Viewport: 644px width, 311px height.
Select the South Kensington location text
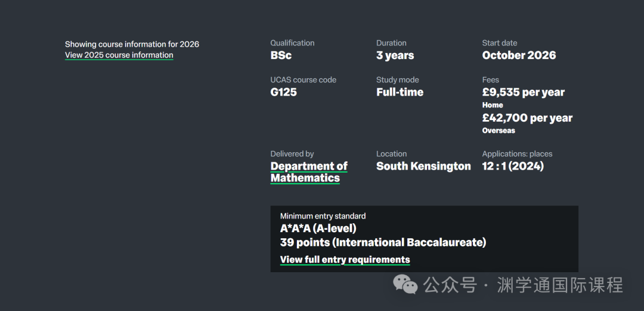(x=423, y=167)
